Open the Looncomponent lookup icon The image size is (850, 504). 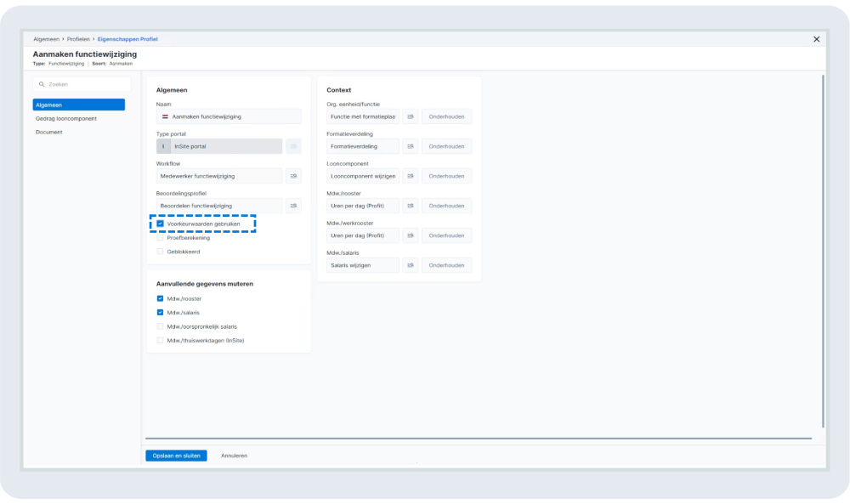[410, 176]
